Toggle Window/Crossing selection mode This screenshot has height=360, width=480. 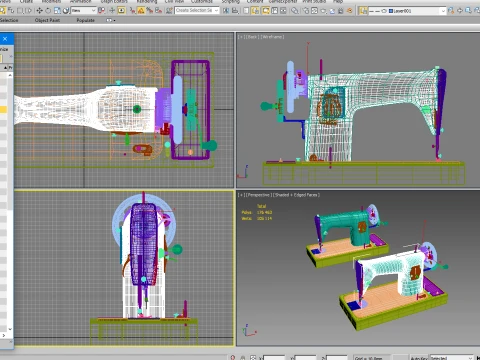coord(29,11)
